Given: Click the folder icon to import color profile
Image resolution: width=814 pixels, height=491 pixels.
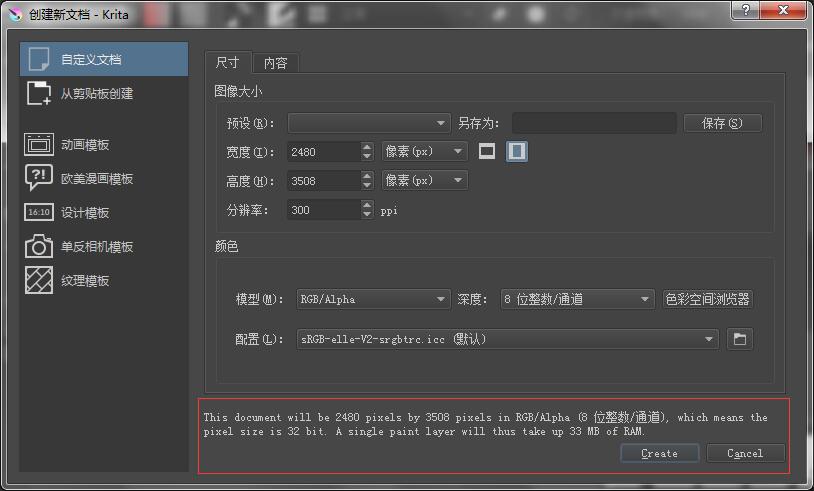Looking at the screenshot, I should 740,339.
